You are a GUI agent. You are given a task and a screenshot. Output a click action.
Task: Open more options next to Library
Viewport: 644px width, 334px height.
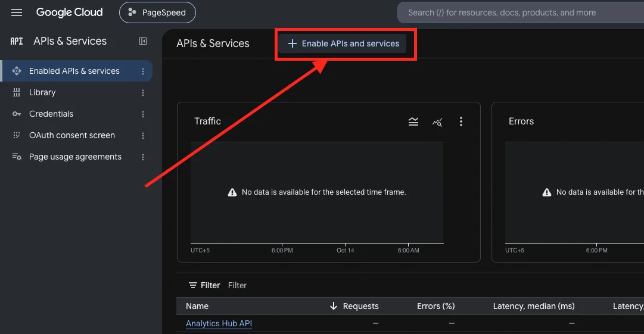click(x=143, y=93)
